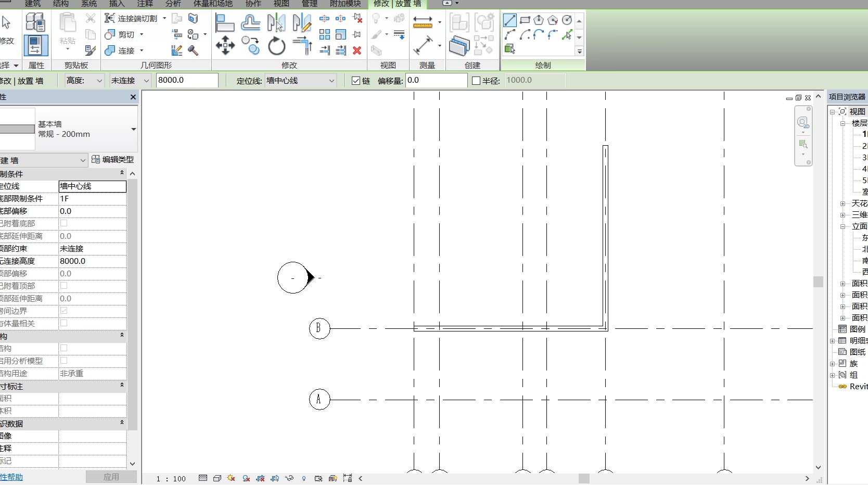Toggle Sun Path icon in view control bar
This screenshot has width=868, height=485.
pos(231,478)
